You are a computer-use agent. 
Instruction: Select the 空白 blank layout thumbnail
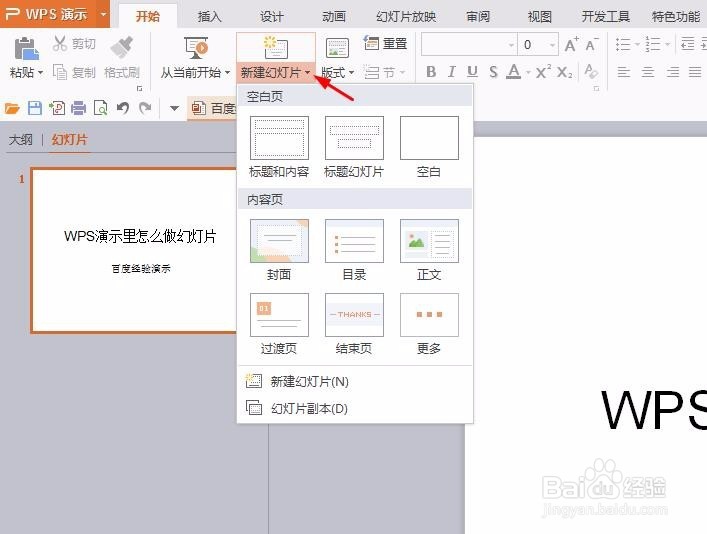pyautogui.click(x=429, y=138)
